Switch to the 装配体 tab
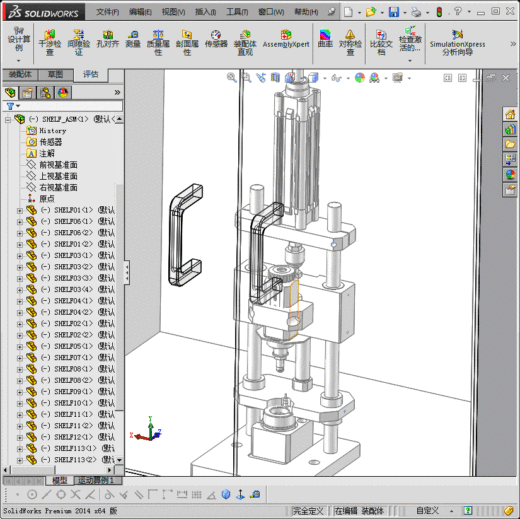 coord(20,74)
